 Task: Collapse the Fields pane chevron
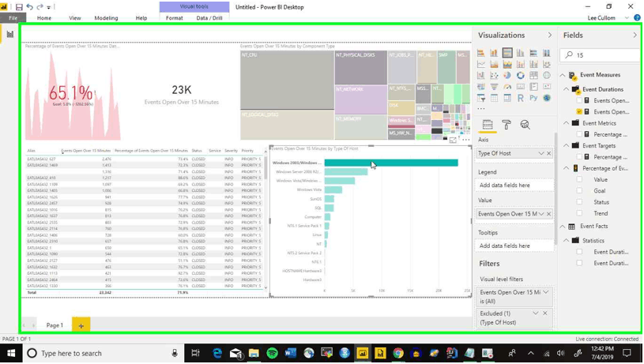[x=635, y=36]
